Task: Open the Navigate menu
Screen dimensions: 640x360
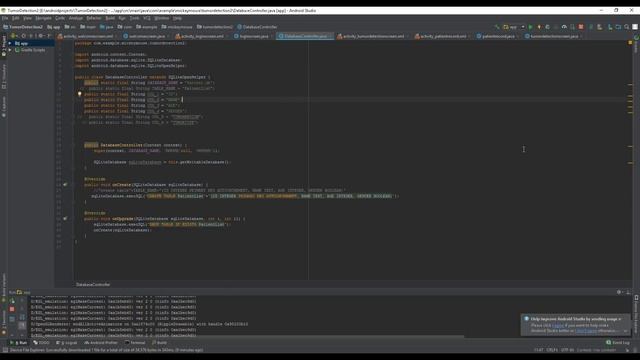Action: 43,18
